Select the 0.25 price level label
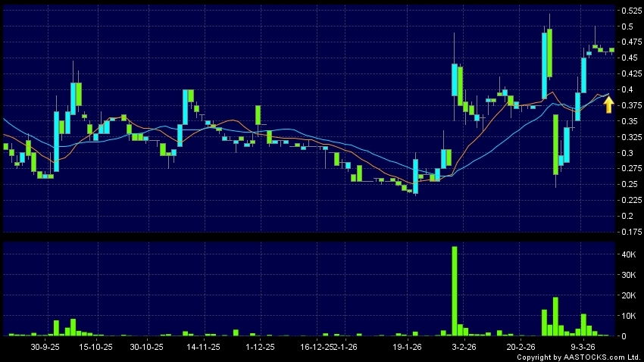Screen dimensions: 644x362 pyautogui.click(x=629, y=184)
